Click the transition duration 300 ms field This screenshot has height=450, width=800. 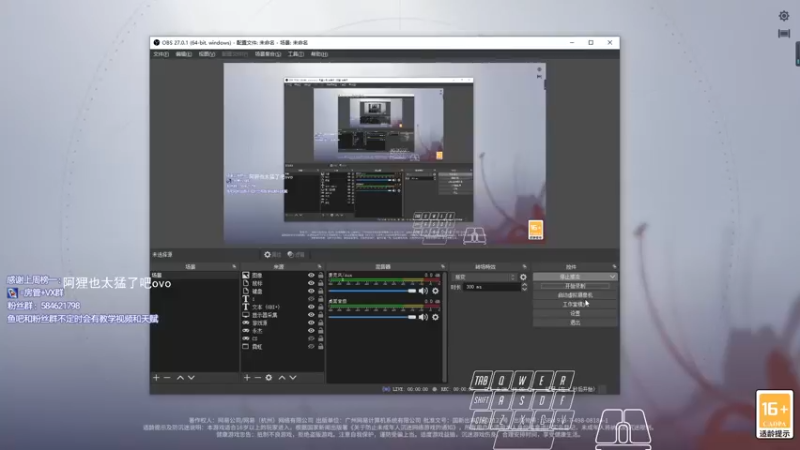coord(491,287)
